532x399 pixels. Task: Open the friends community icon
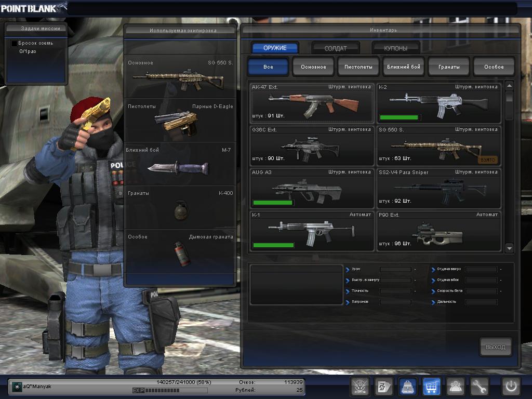[x=455, y=386]
